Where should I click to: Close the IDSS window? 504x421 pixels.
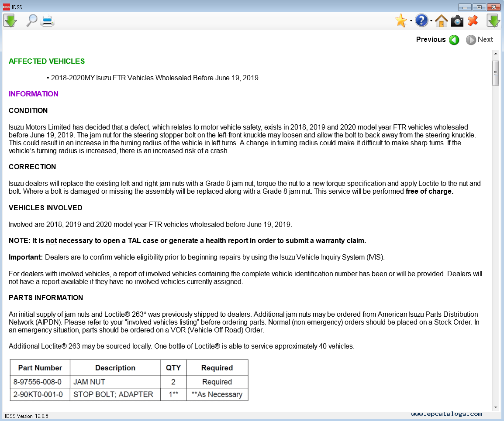click(494, 7)
